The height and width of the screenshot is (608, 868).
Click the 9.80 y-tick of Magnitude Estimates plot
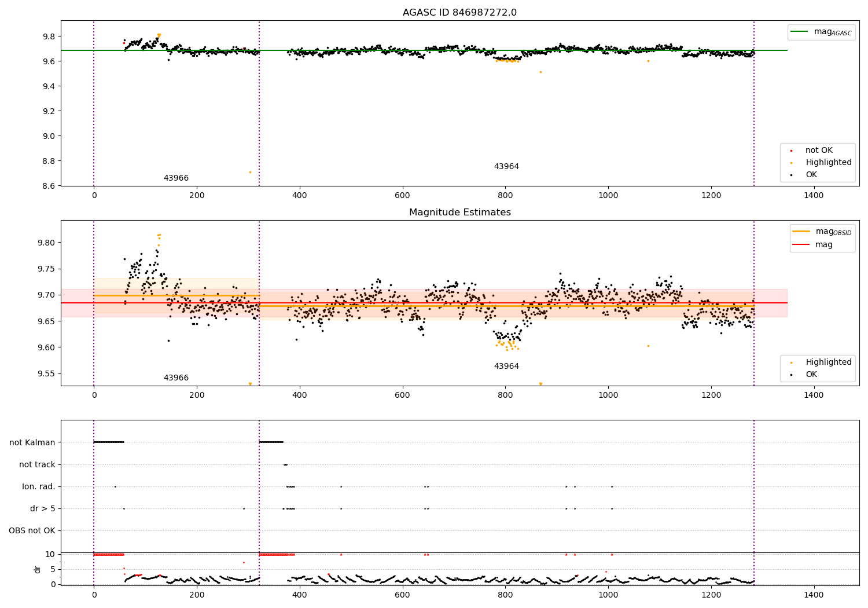[46, 243]
